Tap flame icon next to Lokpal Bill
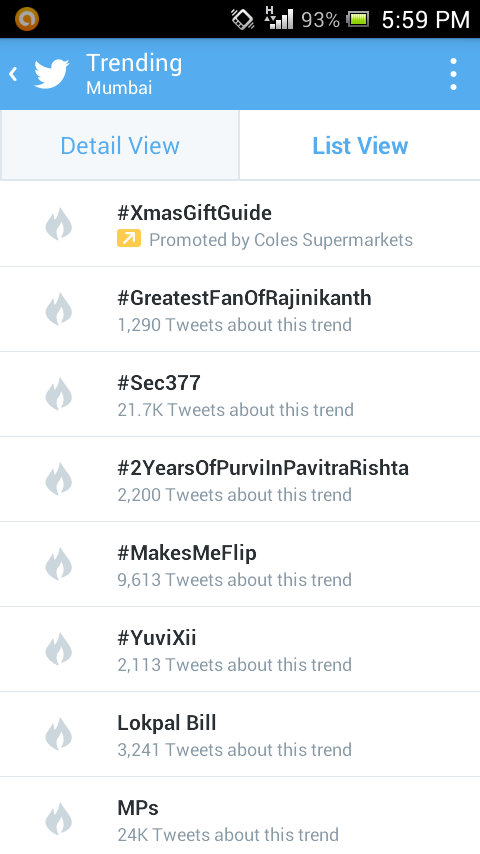Viewport: 480px width, 854px height. (58, 734)
